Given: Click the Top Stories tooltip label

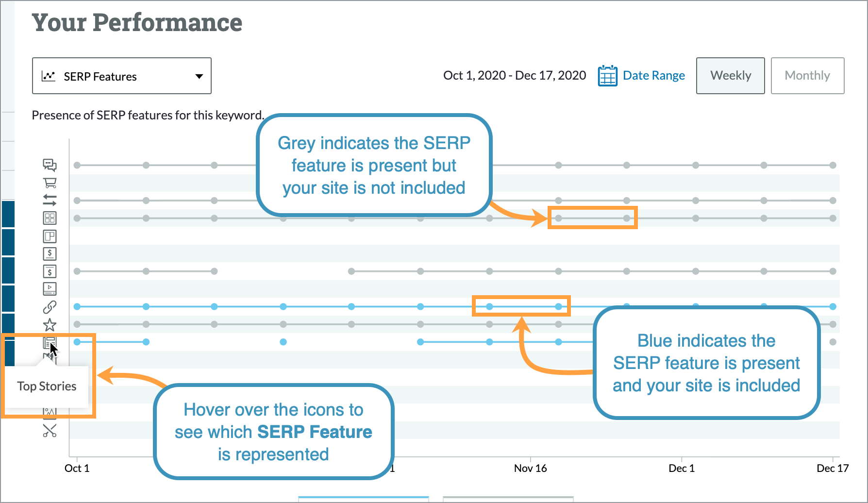Looking at the screenshot, I should point(47,386).
